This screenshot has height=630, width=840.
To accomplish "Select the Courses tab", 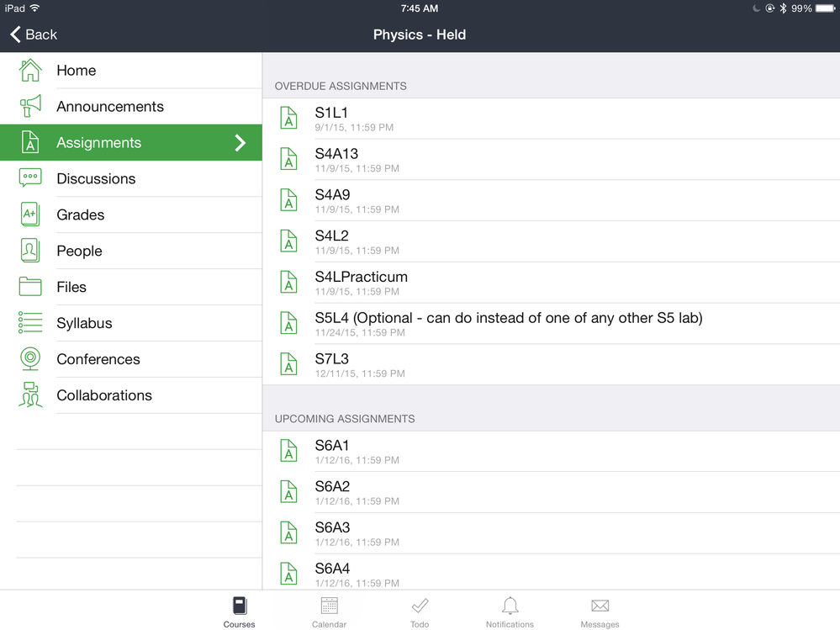I will pos(240,612).
